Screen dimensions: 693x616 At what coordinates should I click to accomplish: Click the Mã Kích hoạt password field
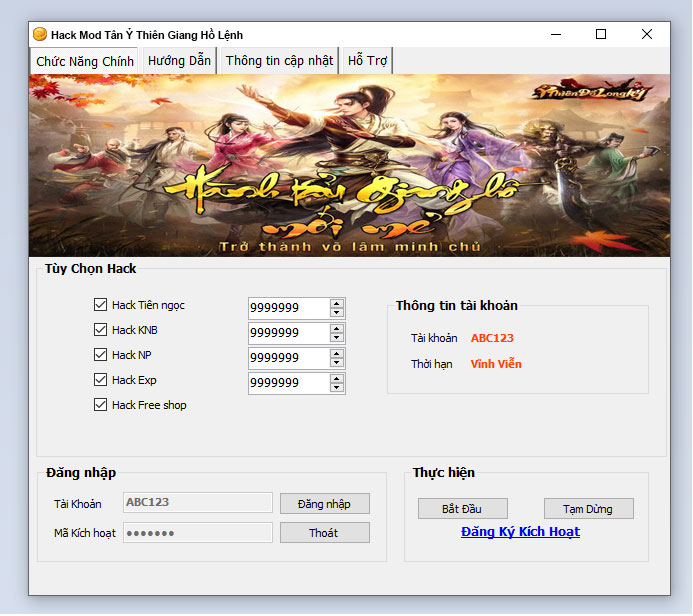point(198,532)
